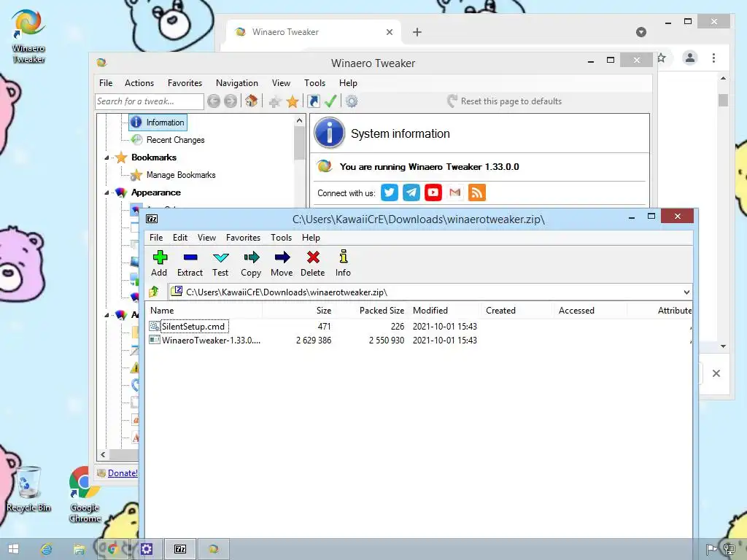This screenshot has width=747, height=560.
Task: Click the create shortcut icon in Winaero toolbar
Action: 314,101
